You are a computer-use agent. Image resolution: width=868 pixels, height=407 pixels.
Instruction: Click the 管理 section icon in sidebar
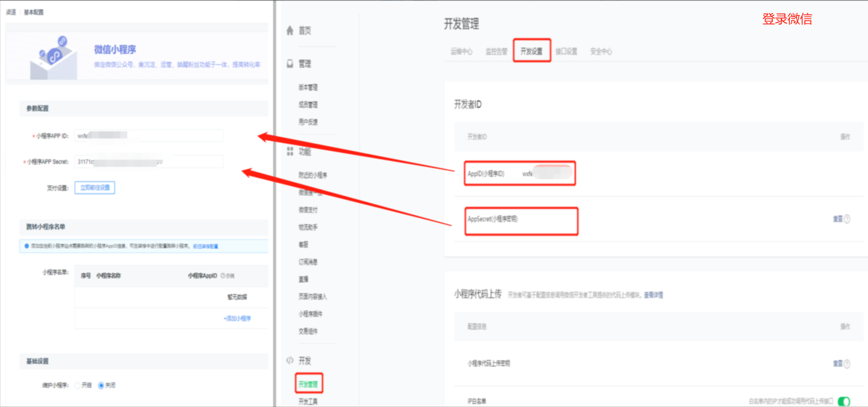click(290, 64)
